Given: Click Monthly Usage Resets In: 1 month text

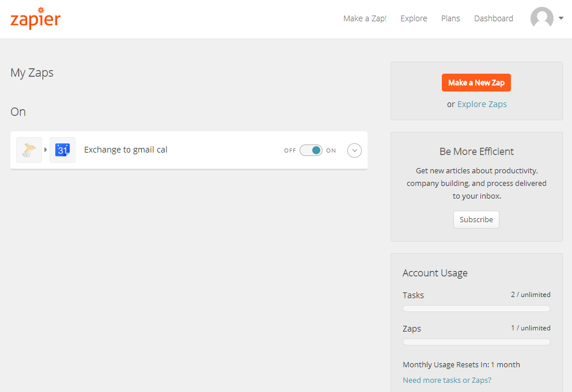Looking at the screenshot, I should [461, 364].
